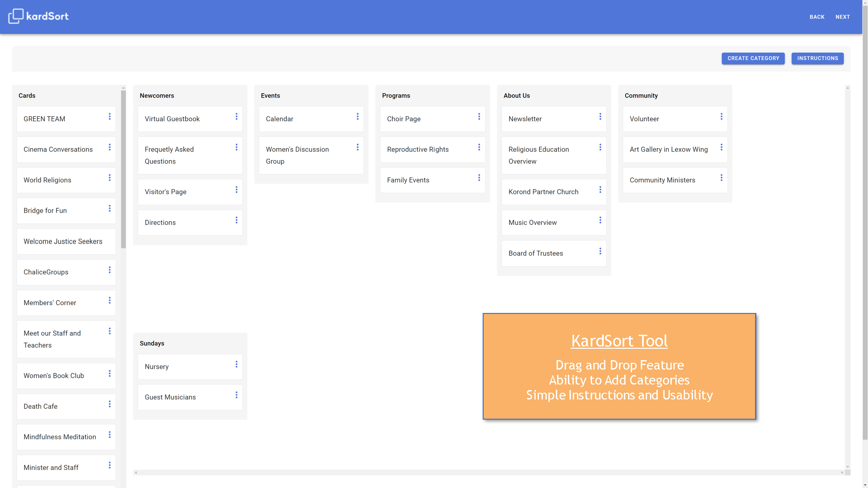Open the three-dot menu on Reproductive Rights
868x488 pixels.
pos(479,147)
